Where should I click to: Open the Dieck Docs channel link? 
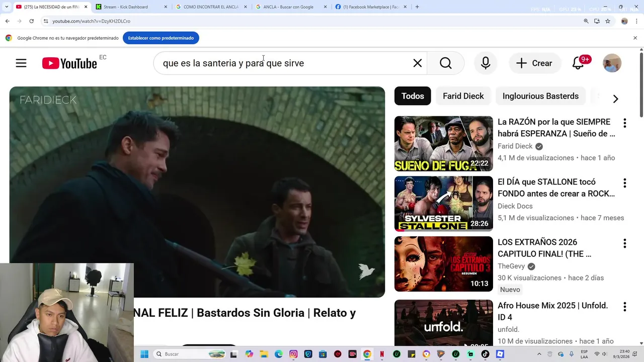click(x=515, y=206)
